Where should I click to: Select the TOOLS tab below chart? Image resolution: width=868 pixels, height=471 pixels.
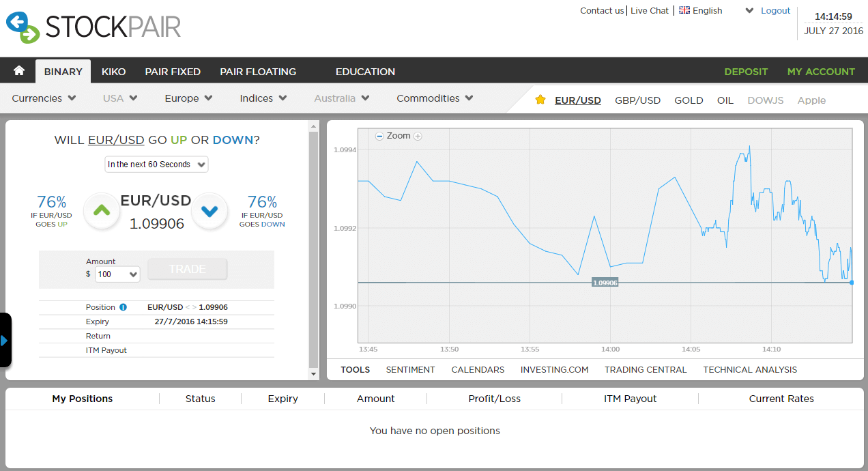coord(355,369)
